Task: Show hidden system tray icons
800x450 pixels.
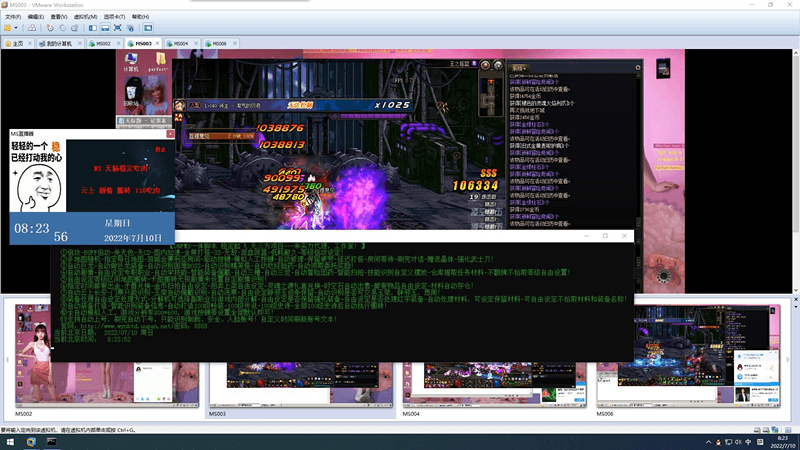Action: 708,442
